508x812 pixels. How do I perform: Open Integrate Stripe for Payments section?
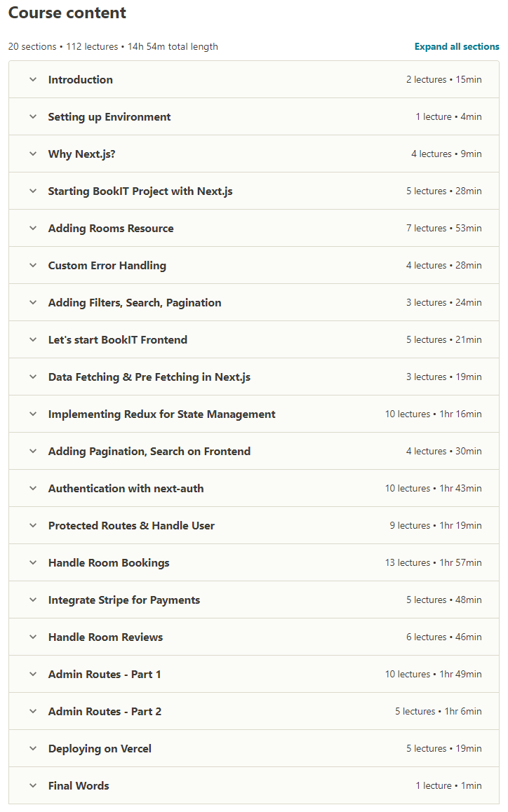point(254,600)
